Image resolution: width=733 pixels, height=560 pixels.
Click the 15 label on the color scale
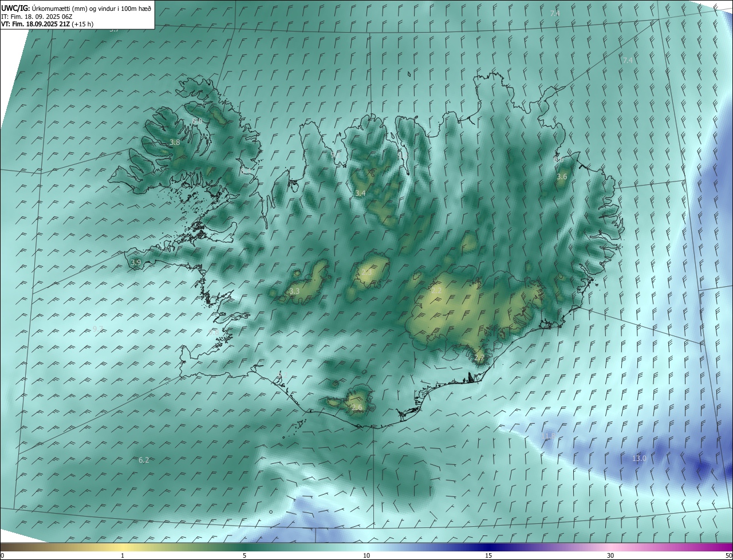(x=488, y=556)
